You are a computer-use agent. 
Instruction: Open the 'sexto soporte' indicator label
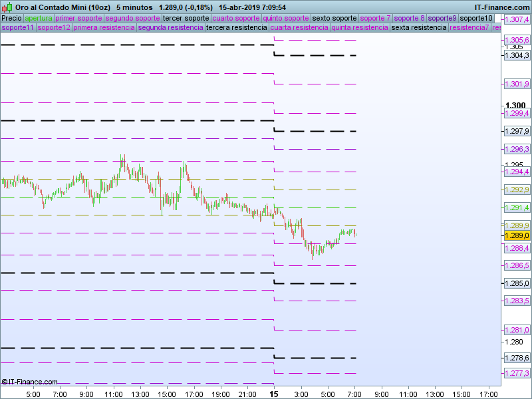334,18
